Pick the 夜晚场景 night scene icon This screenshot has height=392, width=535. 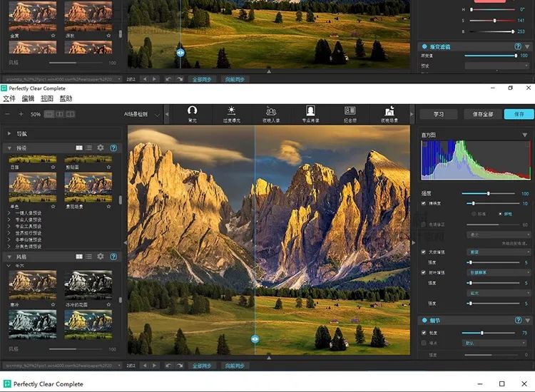[389, 110]
